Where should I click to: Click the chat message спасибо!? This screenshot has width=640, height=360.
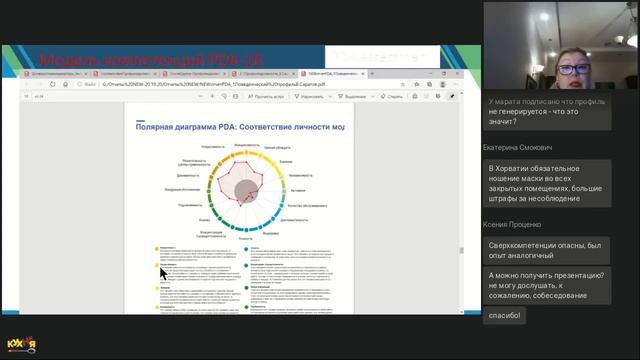[x=504, y=315]
